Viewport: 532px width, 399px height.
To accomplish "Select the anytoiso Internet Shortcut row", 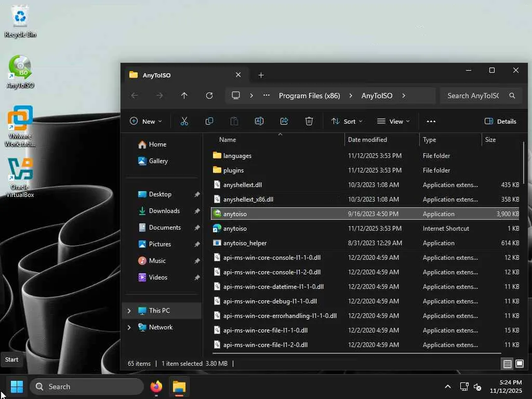I will point(365,229).
